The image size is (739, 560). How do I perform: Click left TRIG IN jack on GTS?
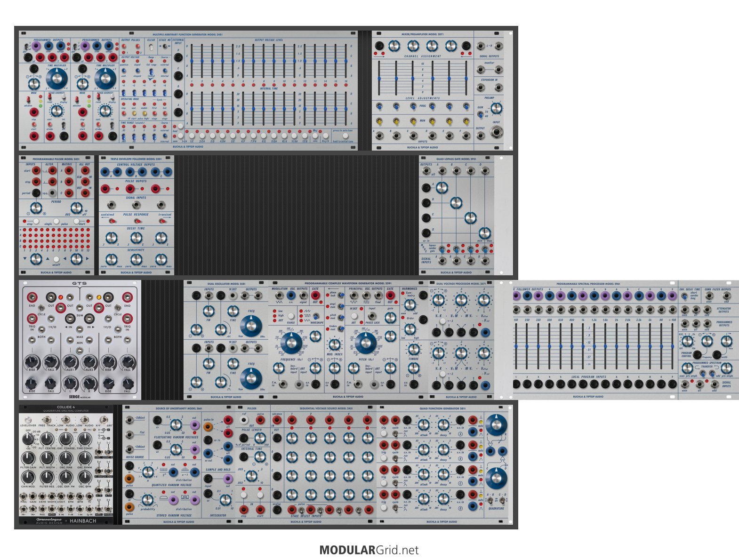point(32,318)
